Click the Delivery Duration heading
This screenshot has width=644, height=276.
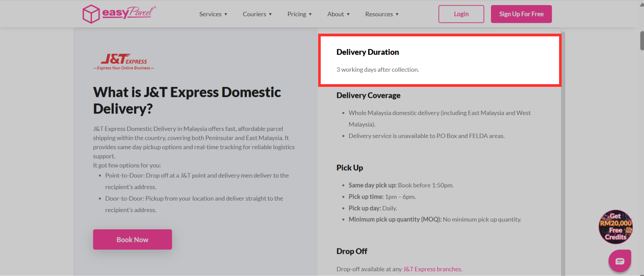(368, 52)
